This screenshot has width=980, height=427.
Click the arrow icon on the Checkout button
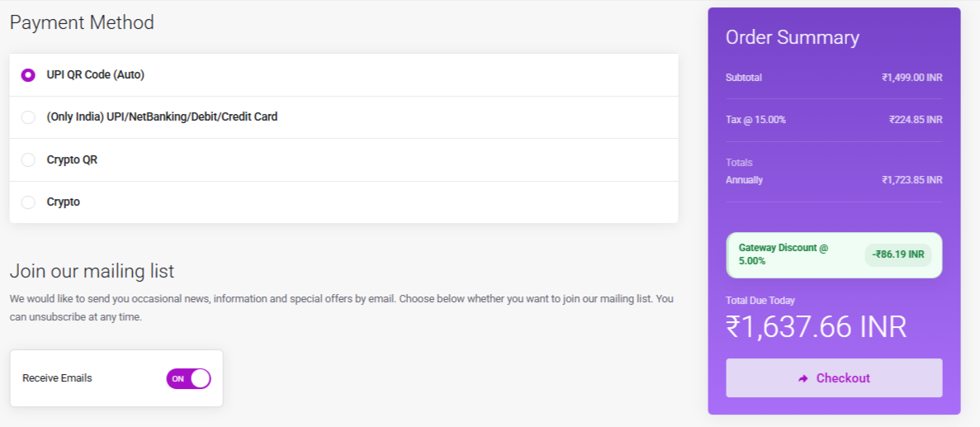(x=802, y=378)
